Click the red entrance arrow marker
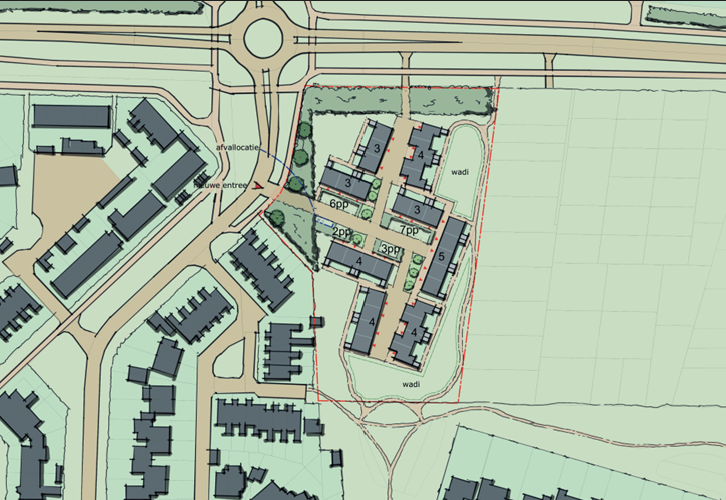 (x=259, y=185)
